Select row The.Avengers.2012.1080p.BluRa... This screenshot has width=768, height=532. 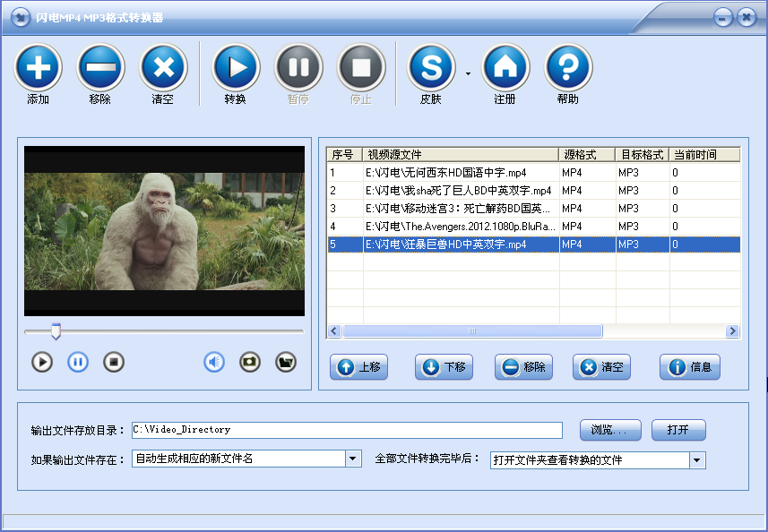point(533,226)
